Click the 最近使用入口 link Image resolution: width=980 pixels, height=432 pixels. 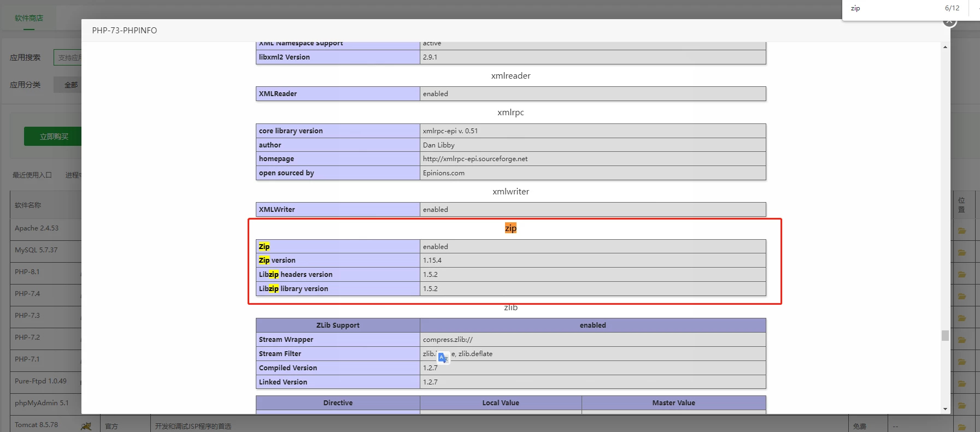coord(32,175)
